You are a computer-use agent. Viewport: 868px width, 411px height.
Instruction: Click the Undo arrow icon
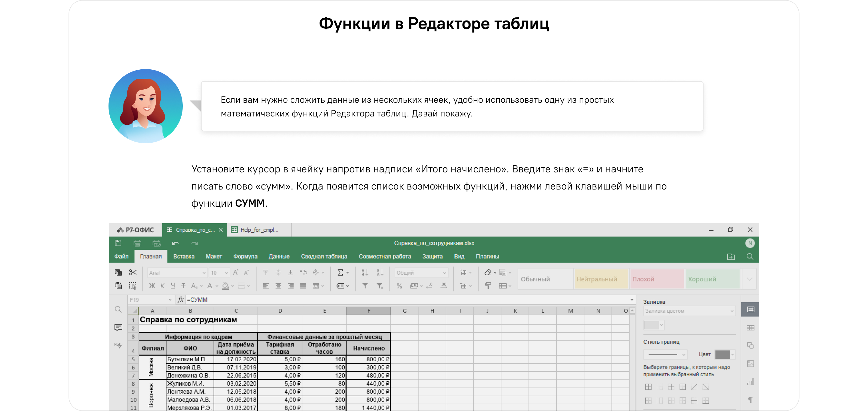click(x=175, y=243)
